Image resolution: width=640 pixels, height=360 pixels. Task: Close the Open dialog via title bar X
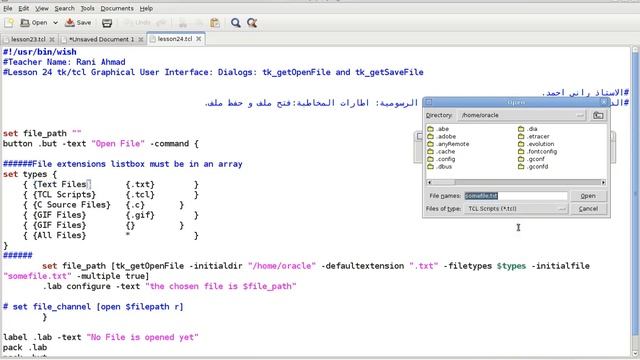pyautogui.click(x=604, y=102)
